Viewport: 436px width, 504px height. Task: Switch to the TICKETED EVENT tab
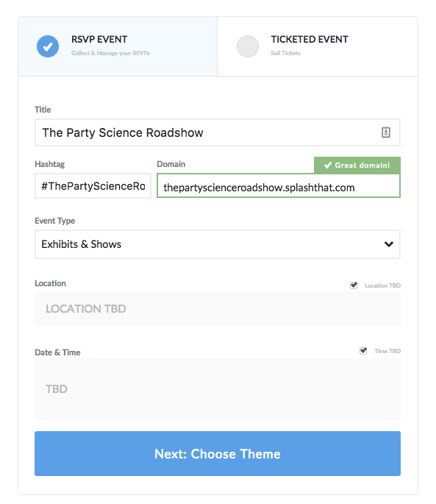pyautogui.click(x=318, y=46)
